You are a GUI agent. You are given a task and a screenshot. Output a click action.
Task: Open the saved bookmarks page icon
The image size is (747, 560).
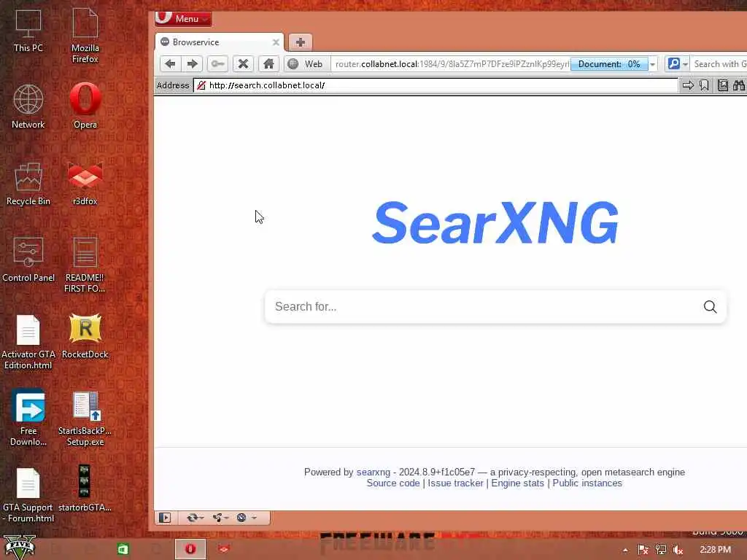pyautogui.click(x=723, y=85)
